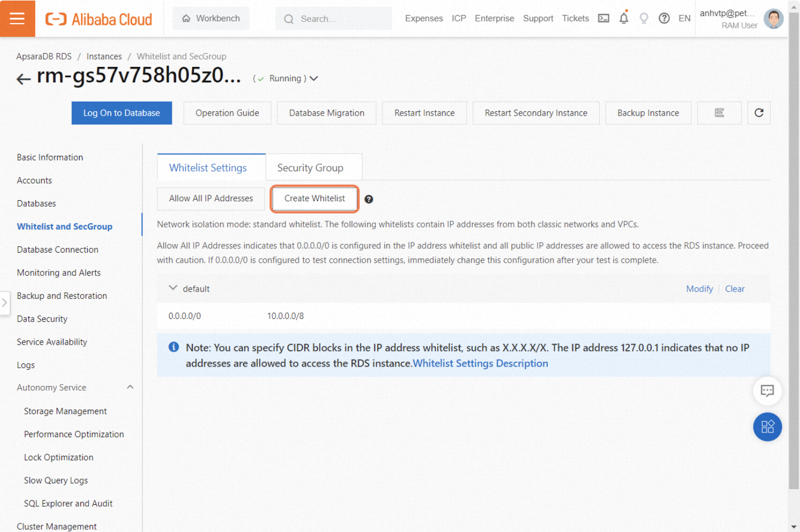Click the lightbulb tips icon
Viewport: 800px width, 532px height.
(x=644, y=18)
